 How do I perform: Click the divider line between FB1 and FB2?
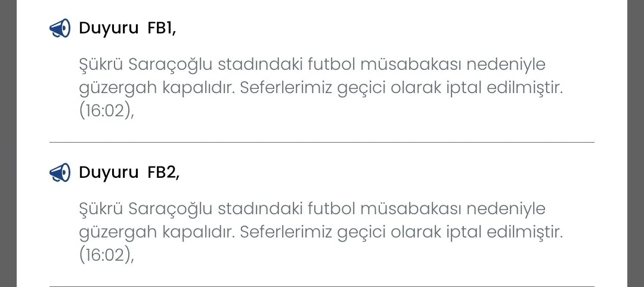[x=322, y=143]
